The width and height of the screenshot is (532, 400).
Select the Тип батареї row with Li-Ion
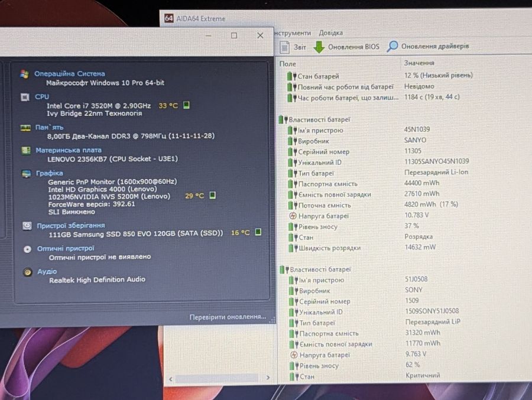pos(378,173)
